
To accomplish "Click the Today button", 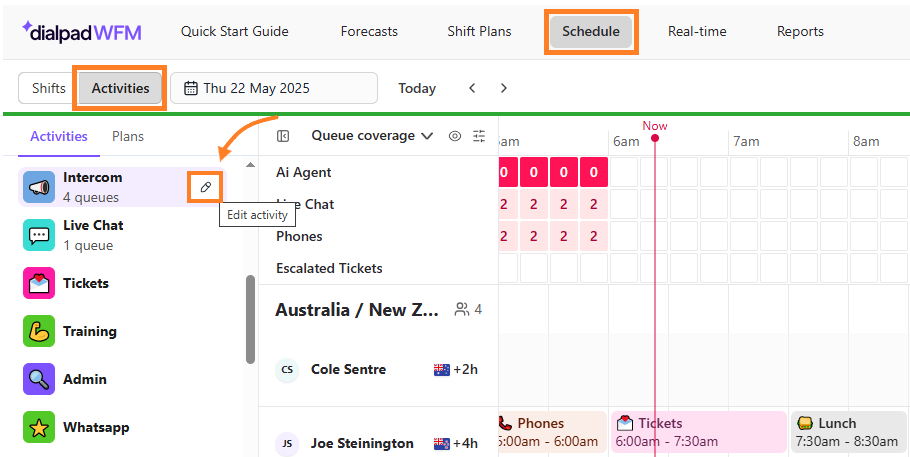I will pyautogui.click(x=417, y=88).
